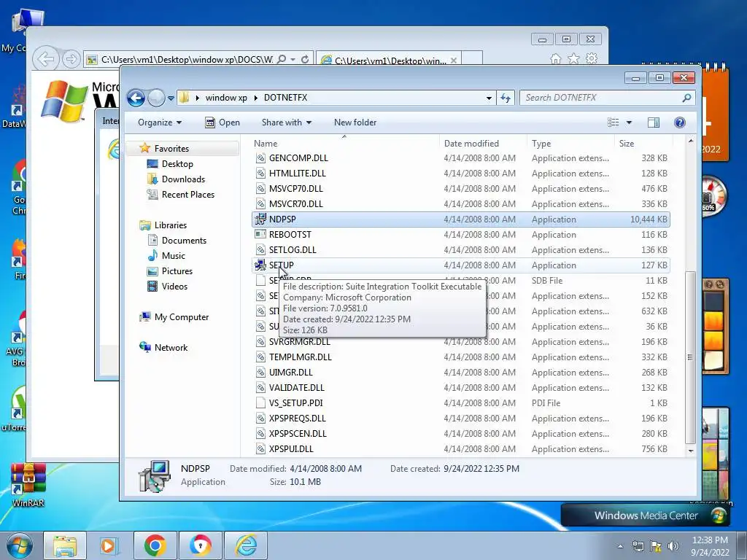Open Documents library
This screenshot has width=747, height=560.
point(184,241)
